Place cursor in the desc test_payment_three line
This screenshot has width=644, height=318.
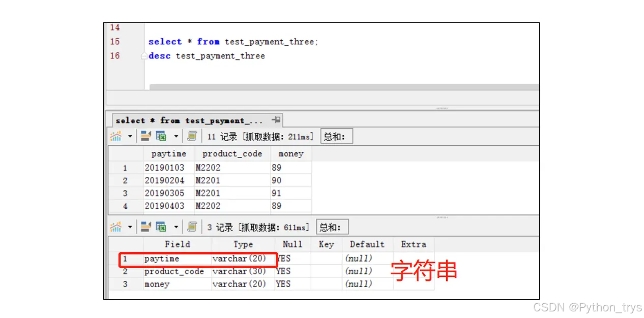(207, 56)
